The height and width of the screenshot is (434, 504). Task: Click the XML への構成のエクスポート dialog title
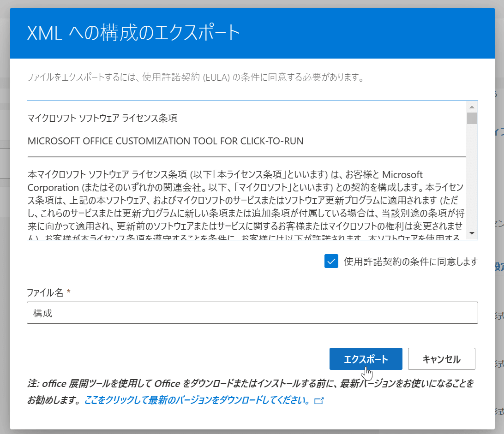(x=133, y=33)
